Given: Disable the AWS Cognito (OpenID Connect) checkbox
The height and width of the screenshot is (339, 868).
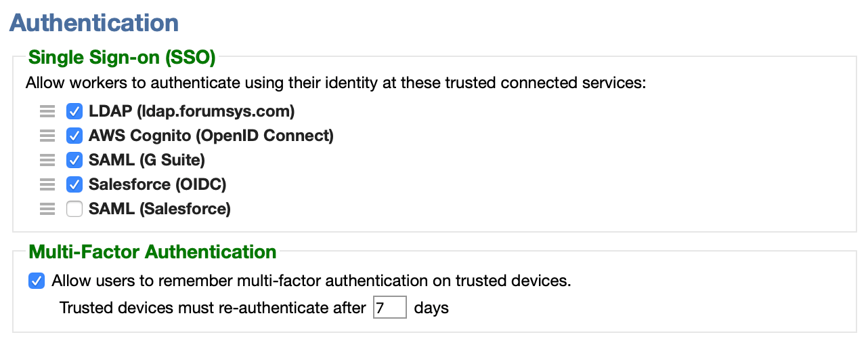Looking at the screenshot, I should point(74,136).
